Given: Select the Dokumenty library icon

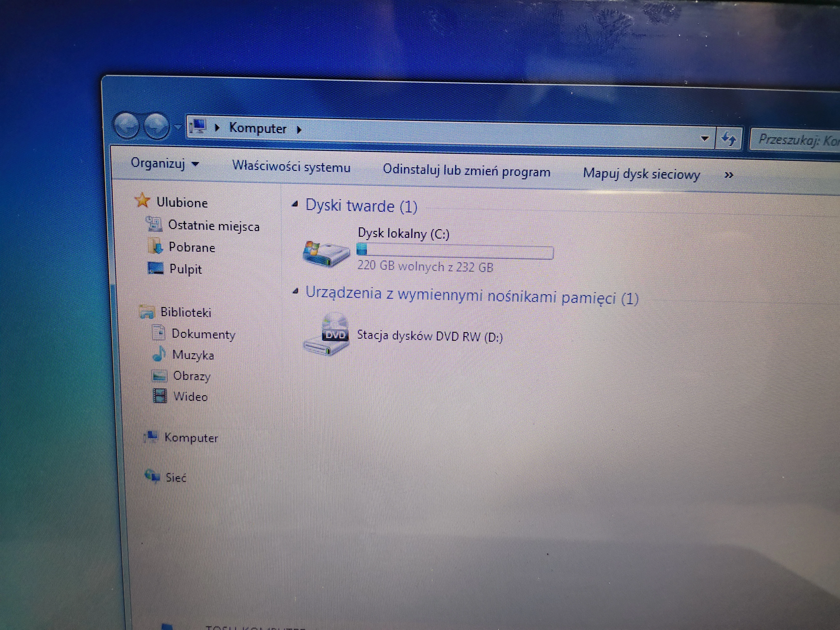Looking at the screenshot, I should (159, 333).
